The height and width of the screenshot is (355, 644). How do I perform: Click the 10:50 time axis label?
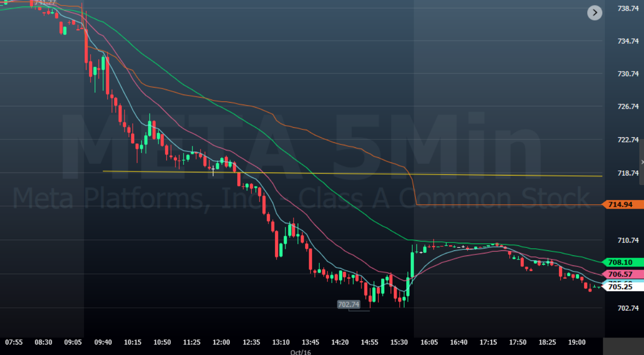click(162, 342)
